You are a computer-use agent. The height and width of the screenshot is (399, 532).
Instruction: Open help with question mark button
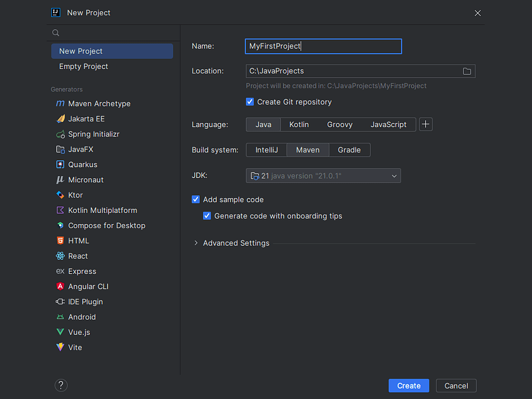pos(61,385)
